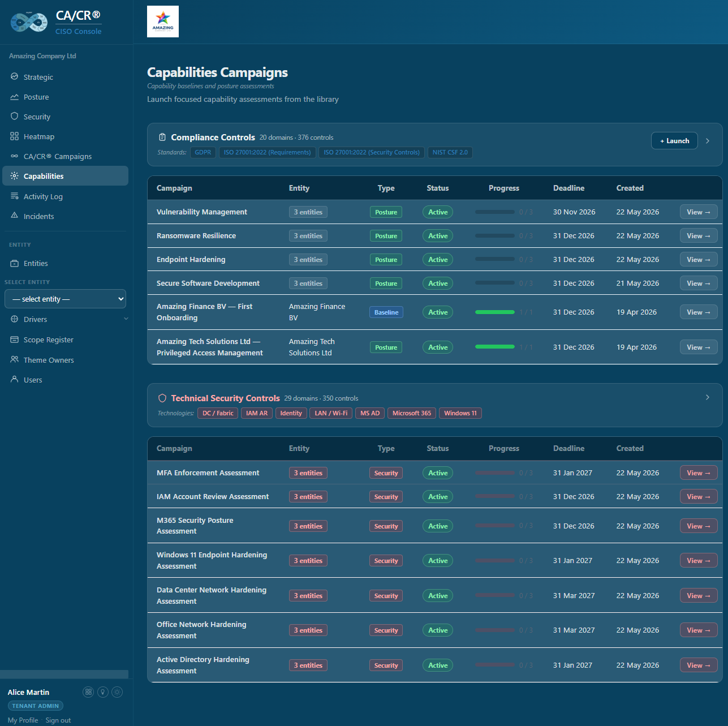Viewport: 728px width, 726px height.
Task: Click the GDPR standard tag
Action: click(x=203, y=152)
